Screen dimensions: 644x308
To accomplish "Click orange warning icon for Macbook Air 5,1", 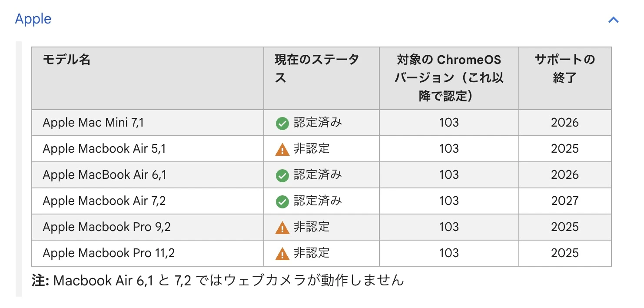I will 282,149.
